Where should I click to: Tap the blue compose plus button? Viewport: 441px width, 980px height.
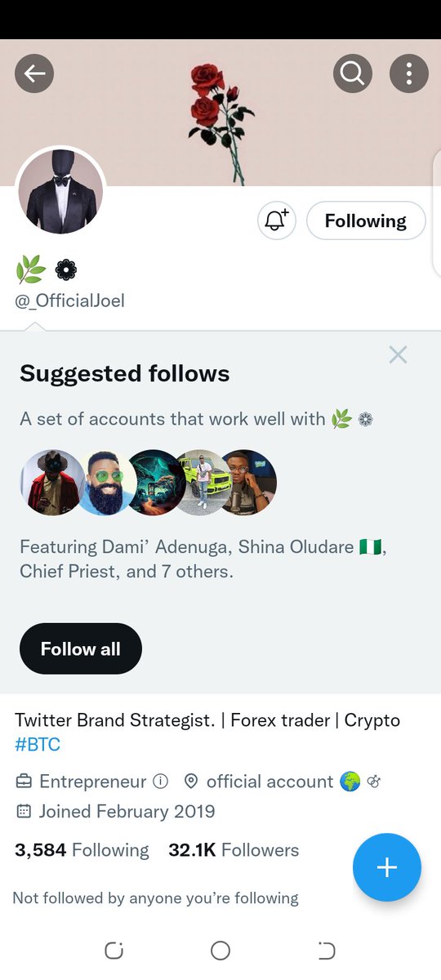(387, 867)
